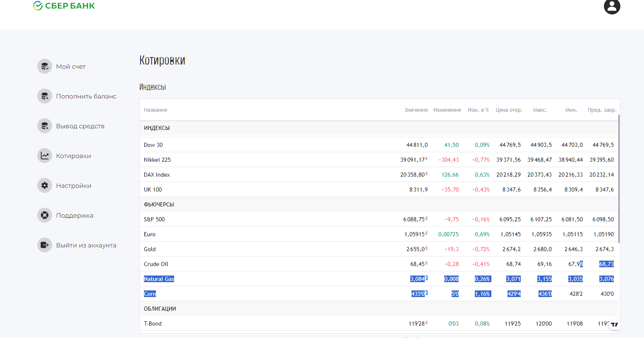Sort by Изменение column header
The width and height of the screenshot is (644, 338).
click(447, 110)
